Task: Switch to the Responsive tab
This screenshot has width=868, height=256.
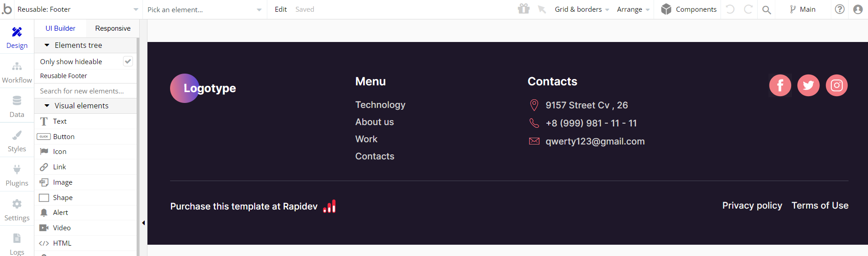Action: (x=113, y=28)
